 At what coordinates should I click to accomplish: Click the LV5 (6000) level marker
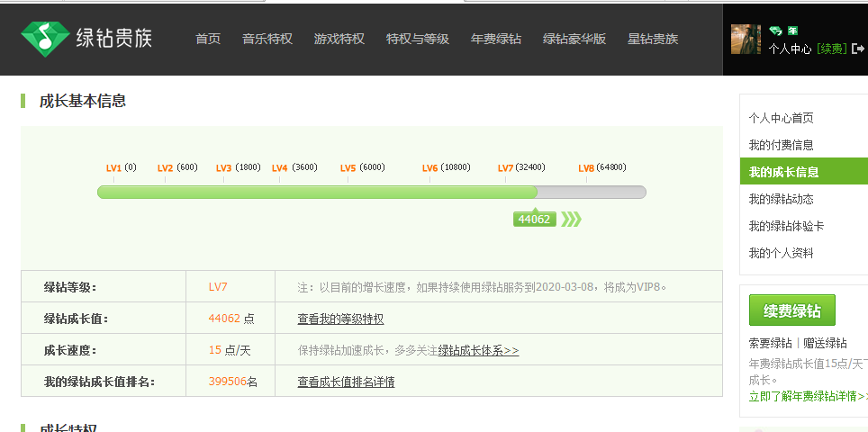tap(363, 167)
